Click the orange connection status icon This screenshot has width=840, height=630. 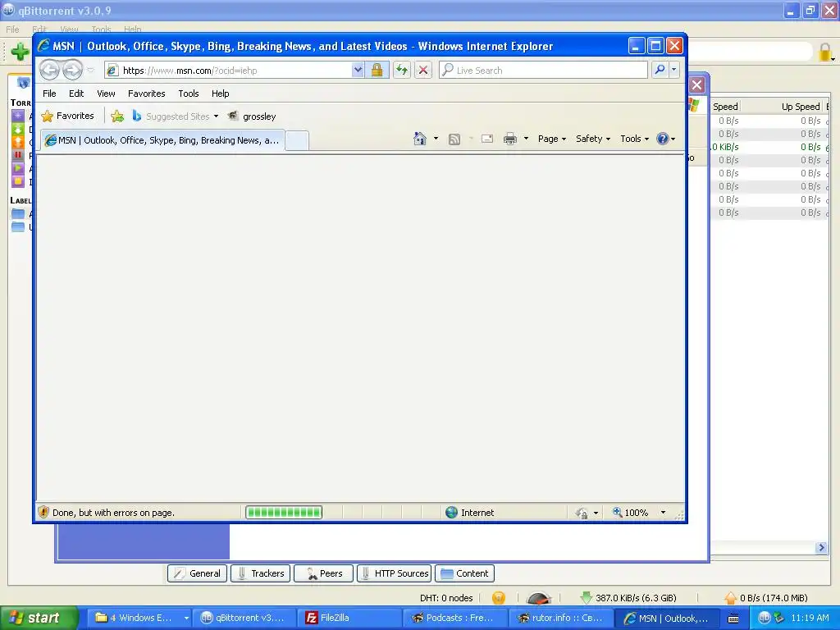498,598
